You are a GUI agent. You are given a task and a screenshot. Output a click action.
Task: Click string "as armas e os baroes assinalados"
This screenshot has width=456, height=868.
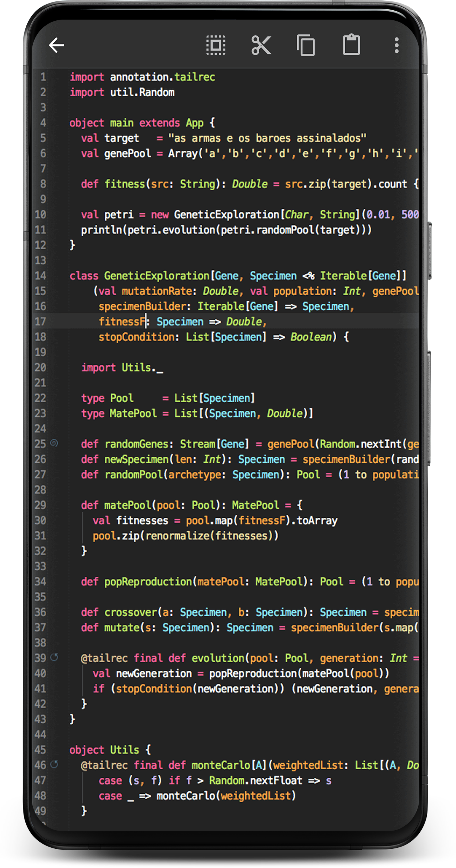(x=267, y=138)
